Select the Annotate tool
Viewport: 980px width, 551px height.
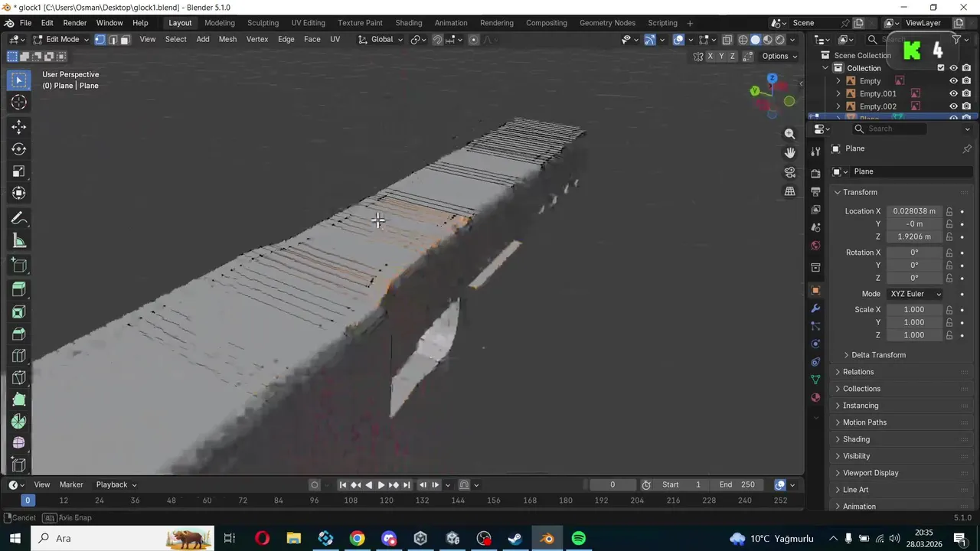19,219
